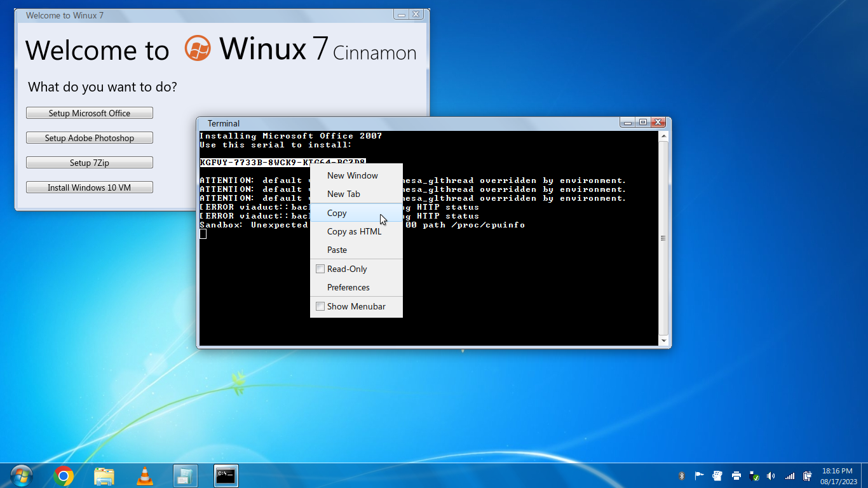The height and width of the screenshot is (488, 868).
Task: Open the power battery plug tray icon
Action: click(x=807, y=475)
